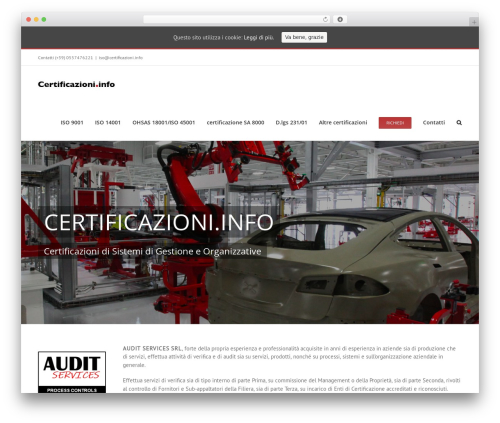This screenshot has height=423, width=500.
Task: Click the red close window dot
Action: tap(29, 19)
